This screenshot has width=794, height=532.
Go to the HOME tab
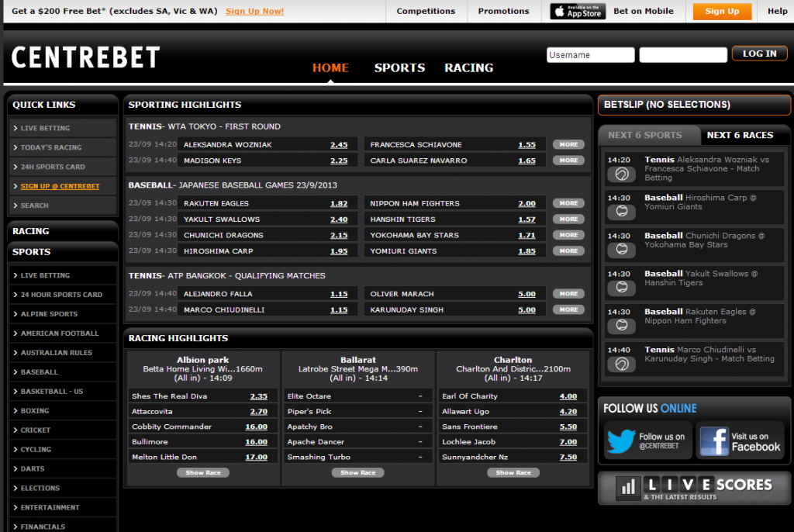[330, 68]
